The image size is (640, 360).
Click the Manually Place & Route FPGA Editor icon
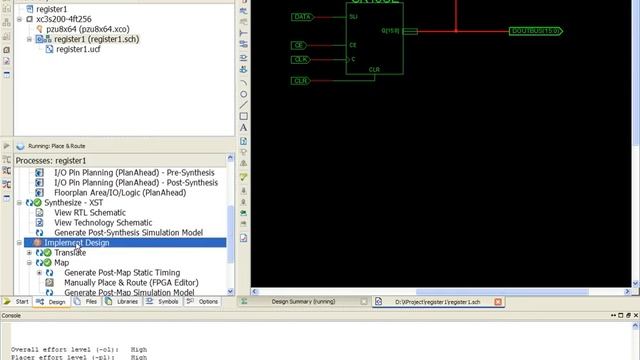point(49,282)
